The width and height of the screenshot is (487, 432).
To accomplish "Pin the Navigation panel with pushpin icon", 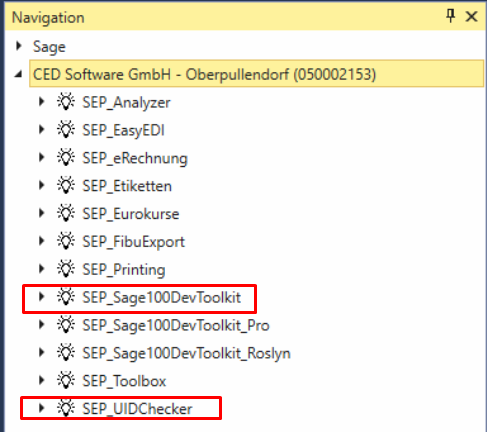I will (x=450, y=16).
